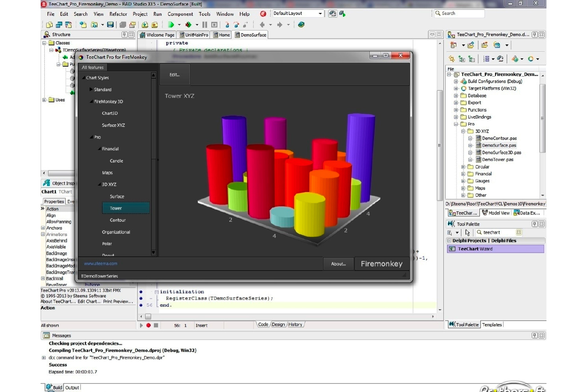
Task: Click down arrow of feature list scrollbar
Action: (x=154, y=252)
